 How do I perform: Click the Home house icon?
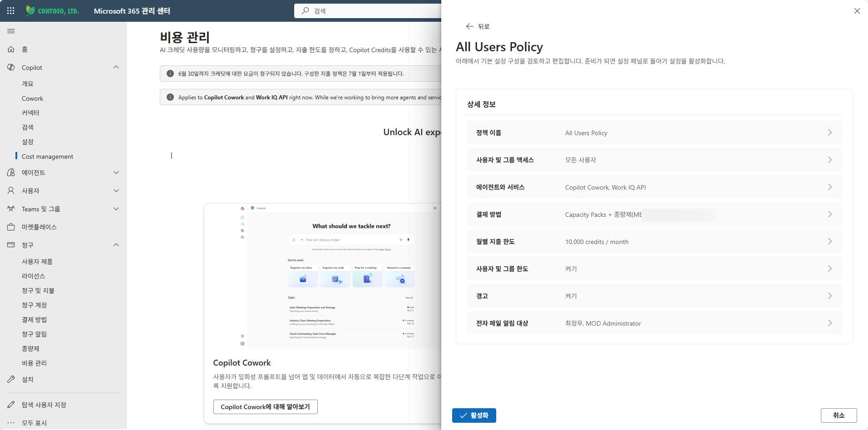click(11, 49)
